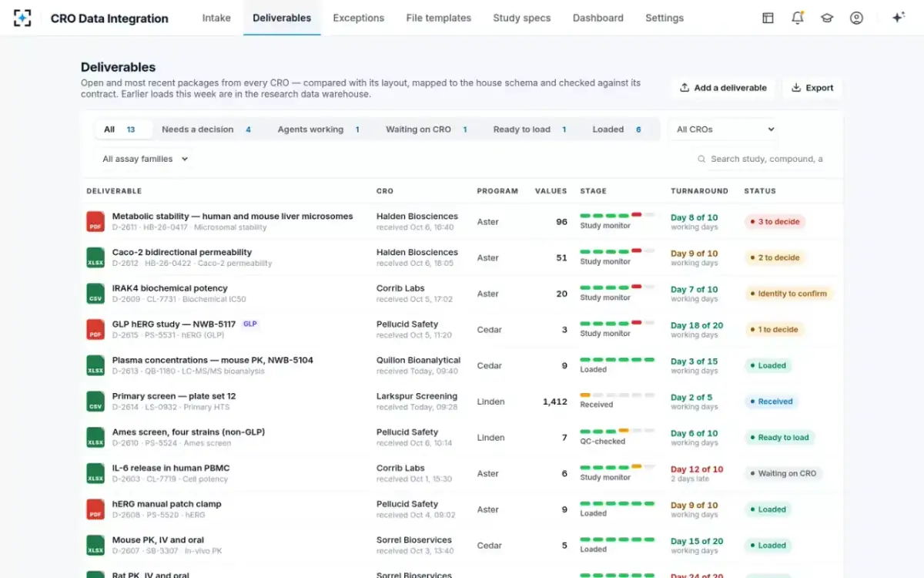924x578 pixels.
Task: Click the GLP tag badge
Action: 250,324
